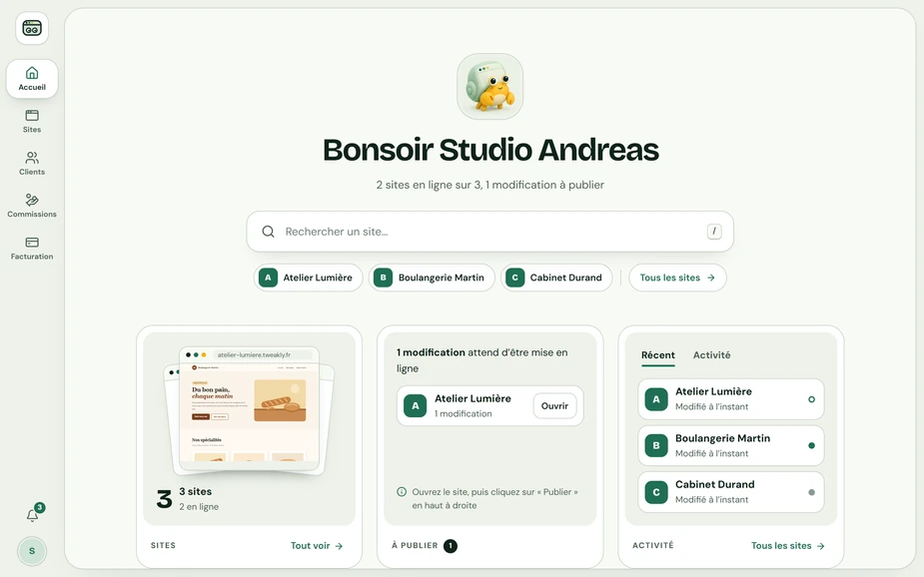Open Atelier Lumière in recent list
Screen dimensions: 924x577
pyautogui.click(x=731, y=399)
